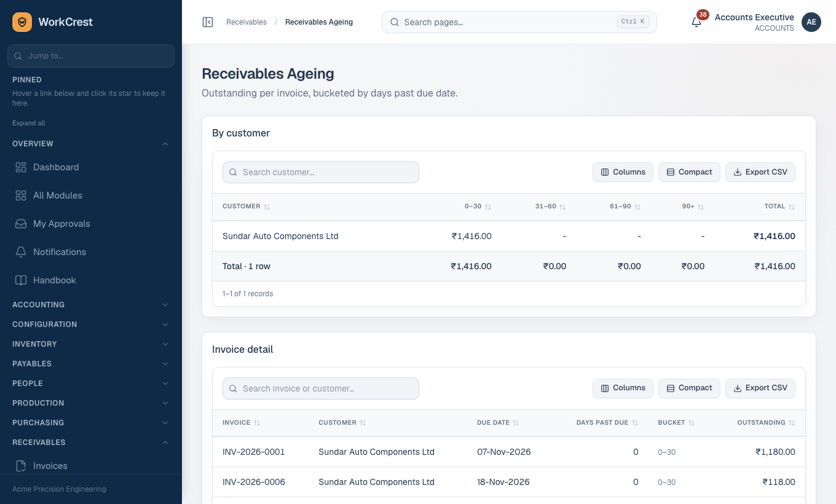Sort invoice detail by Invoice column

(x=241, y=423)
